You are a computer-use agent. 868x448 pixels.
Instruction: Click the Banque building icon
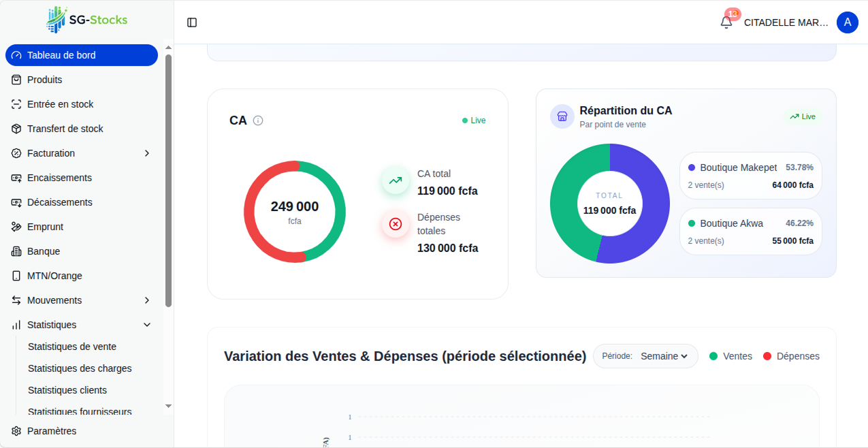[16, 251]
